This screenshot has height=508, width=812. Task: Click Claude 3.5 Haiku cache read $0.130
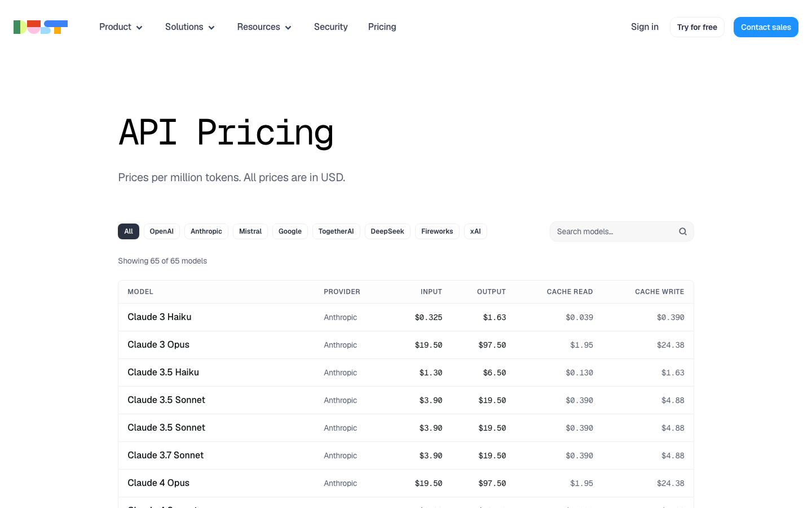point(579,373)
